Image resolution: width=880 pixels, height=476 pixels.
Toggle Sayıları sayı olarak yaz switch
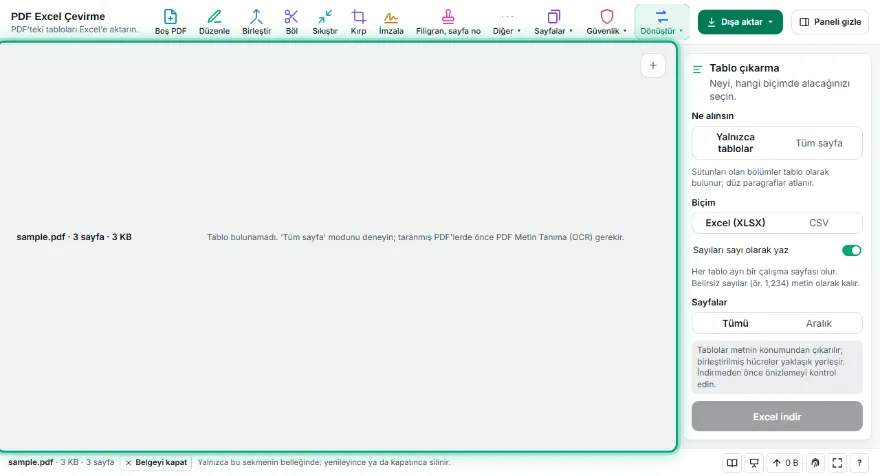[x=851, y=250]
